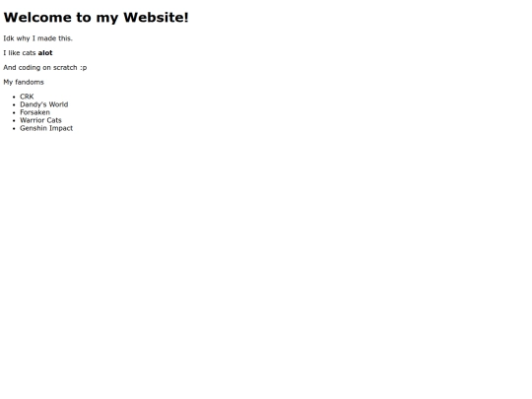Select the 'CRK' list item

pos(27,97)
